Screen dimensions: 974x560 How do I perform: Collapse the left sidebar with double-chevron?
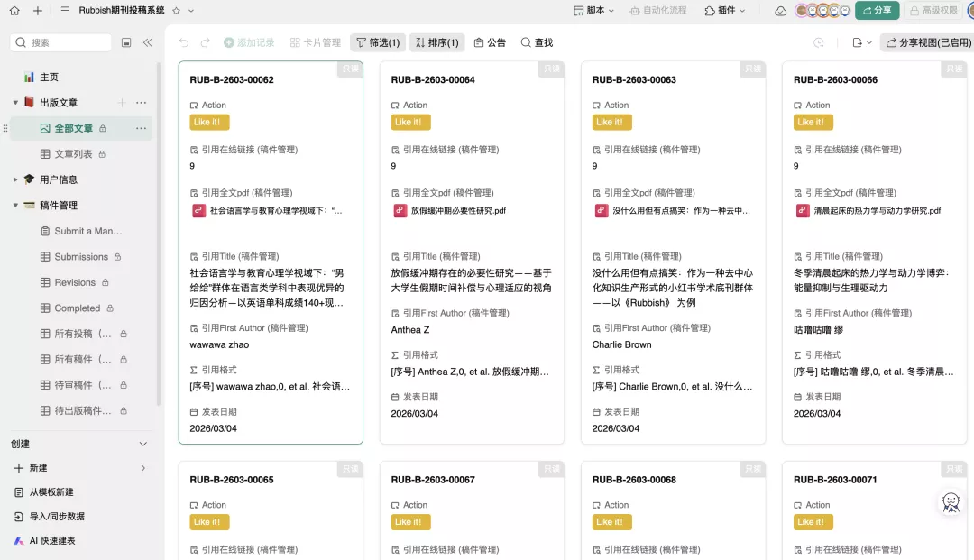pyautogui.click(x=148, y=42)
